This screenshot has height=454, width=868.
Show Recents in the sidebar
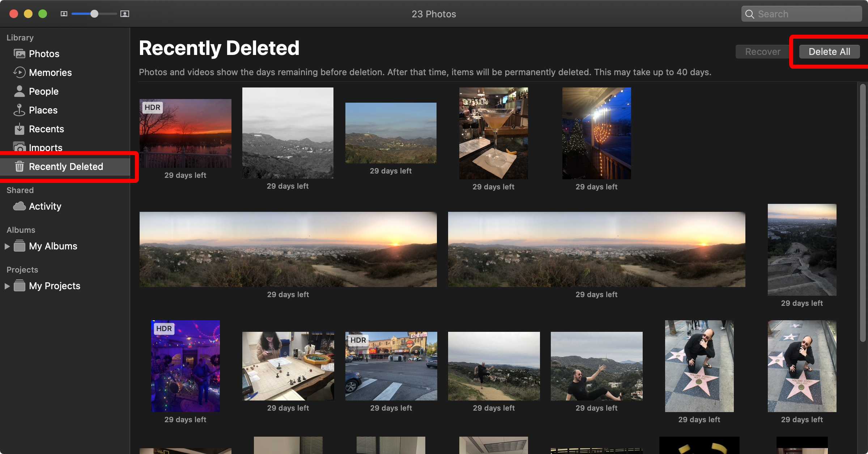[x=65, y=129]
